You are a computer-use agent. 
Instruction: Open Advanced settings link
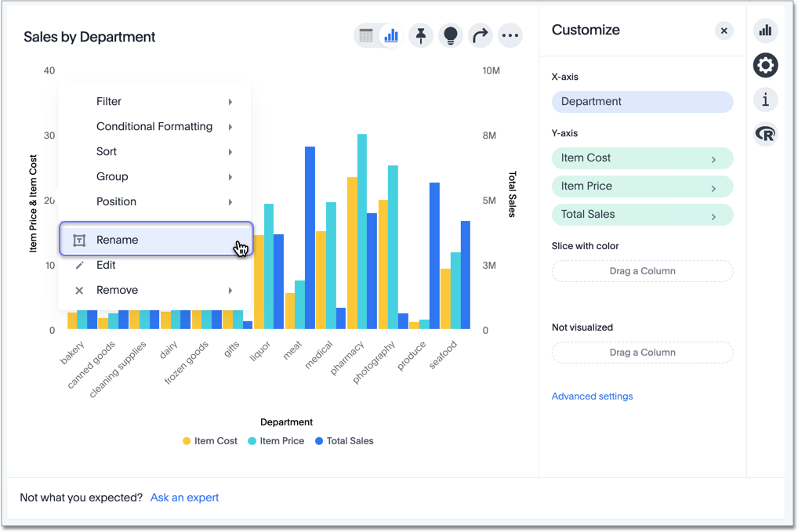592,396
